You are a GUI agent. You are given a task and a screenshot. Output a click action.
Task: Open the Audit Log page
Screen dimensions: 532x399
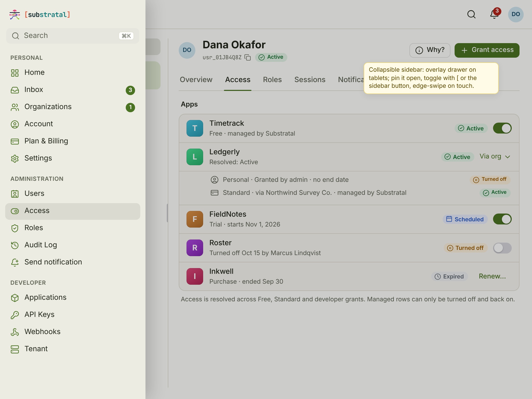click(x=73, y=245)
